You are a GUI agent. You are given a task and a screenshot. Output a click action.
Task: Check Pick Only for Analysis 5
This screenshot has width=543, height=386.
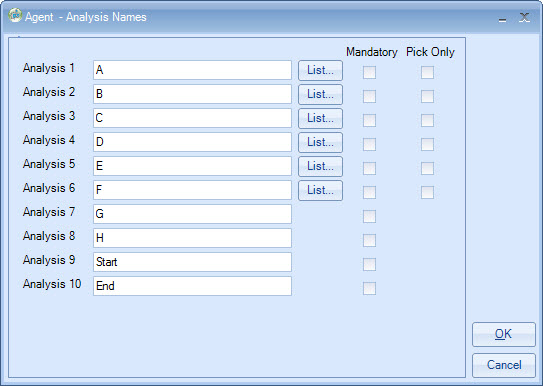(427, 169)
